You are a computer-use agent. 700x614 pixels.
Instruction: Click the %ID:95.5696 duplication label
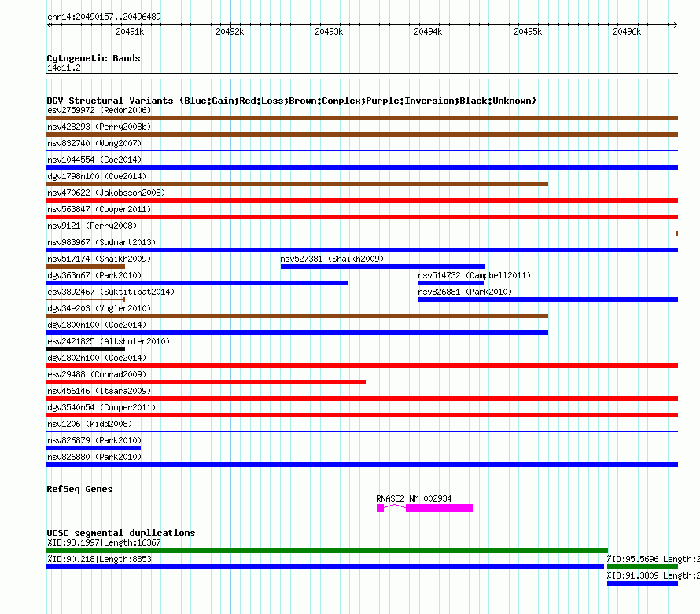point(653,559)
